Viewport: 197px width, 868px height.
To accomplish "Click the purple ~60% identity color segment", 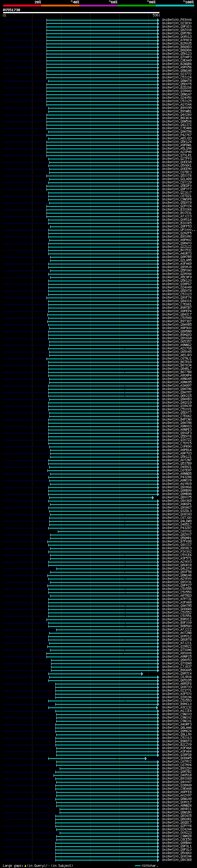I will [98, 6].
